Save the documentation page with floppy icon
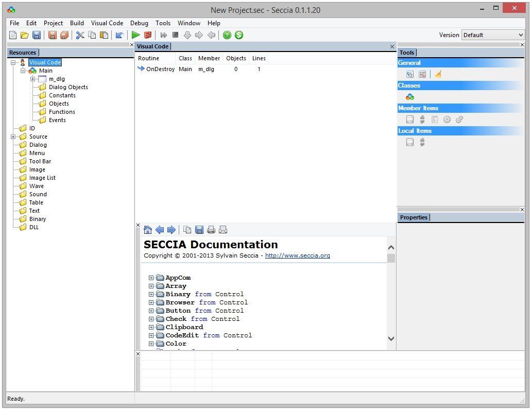Viewport: 532px width, 410px height. click(x=199, y=230)
